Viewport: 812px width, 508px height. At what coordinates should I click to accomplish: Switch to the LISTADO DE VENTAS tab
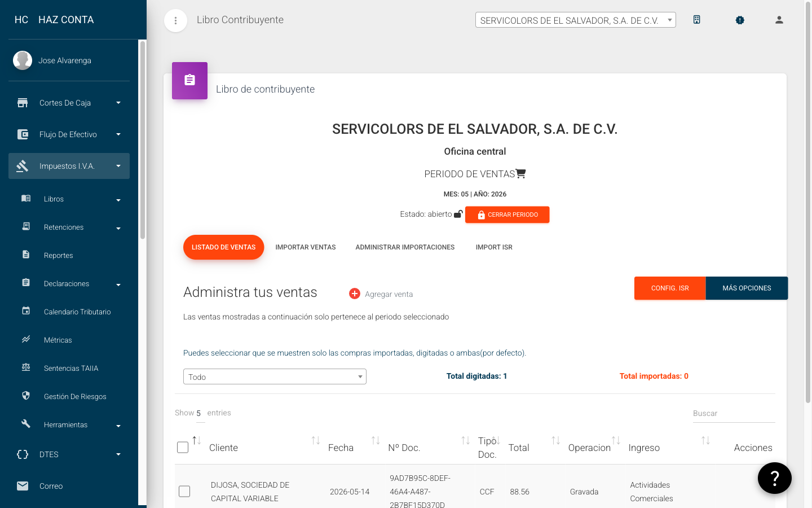[223, 247]
